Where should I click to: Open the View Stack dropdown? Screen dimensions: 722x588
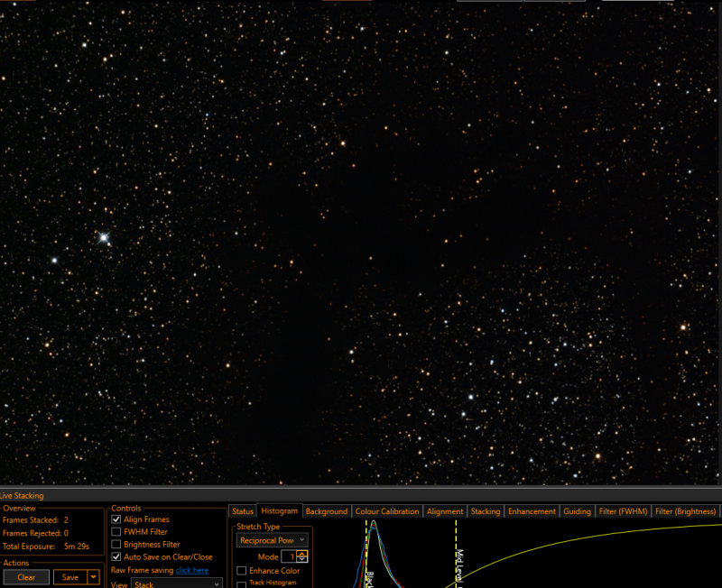177,583
